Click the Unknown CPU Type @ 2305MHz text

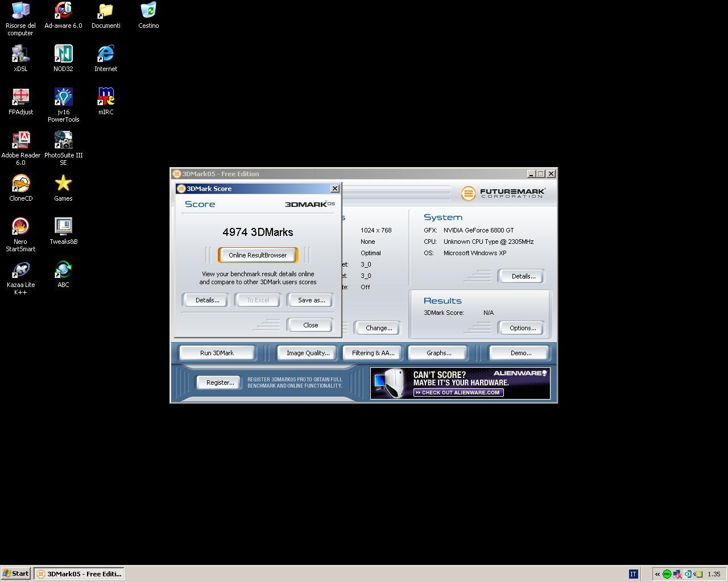pyautogui.click(x=489, y=242)
